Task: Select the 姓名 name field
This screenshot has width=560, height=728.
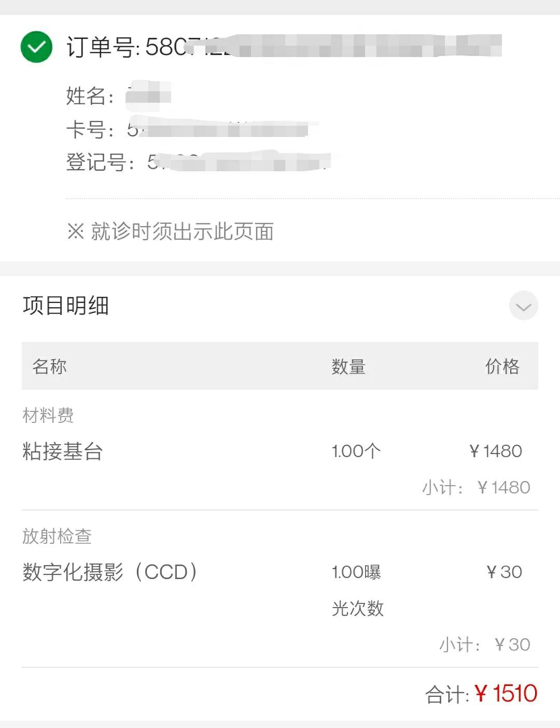Action: 118,97
